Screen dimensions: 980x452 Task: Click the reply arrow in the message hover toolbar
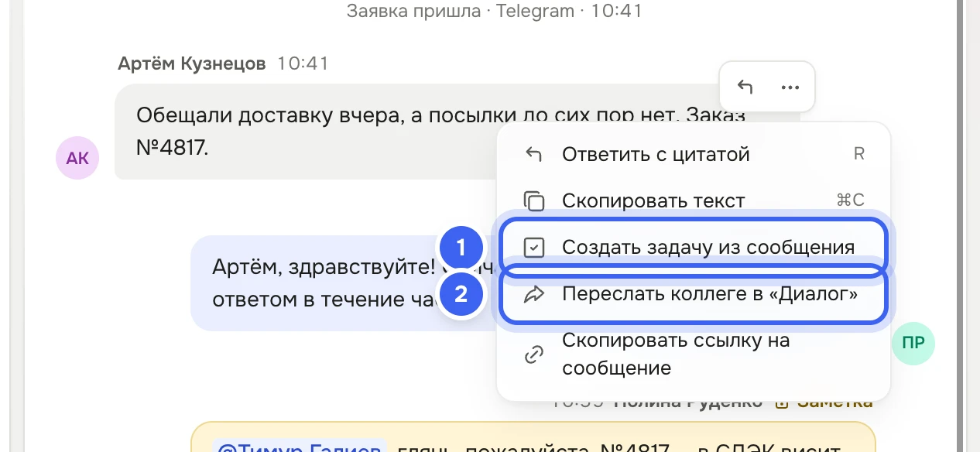point(744,87)
